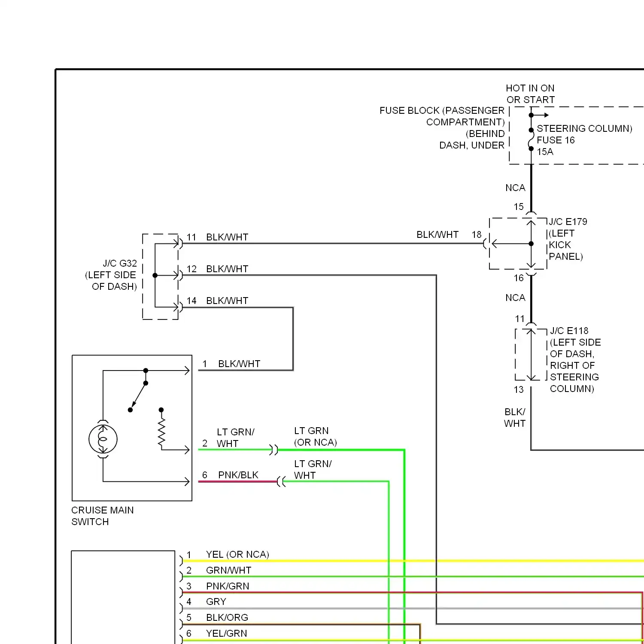Click the "FUSE BLOCK (PASSENGER COMPARTMENT)" text
This screenshot has width=644, height=644.
442,116
